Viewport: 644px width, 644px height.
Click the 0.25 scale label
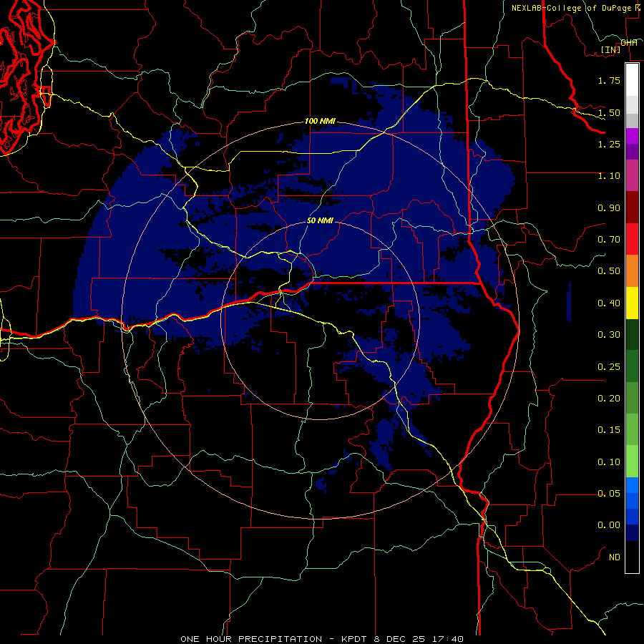pyautogui.click(x=609, y=367)
